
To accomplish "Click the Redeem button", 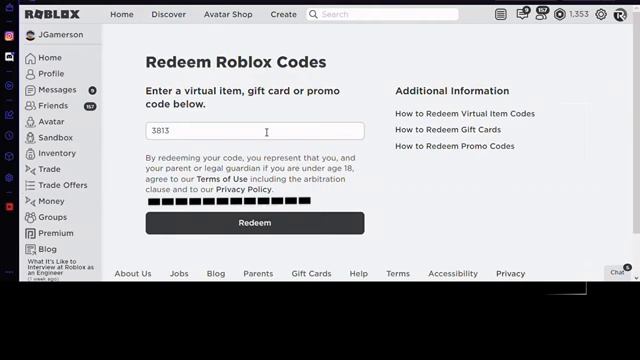I will coord(255,223).
